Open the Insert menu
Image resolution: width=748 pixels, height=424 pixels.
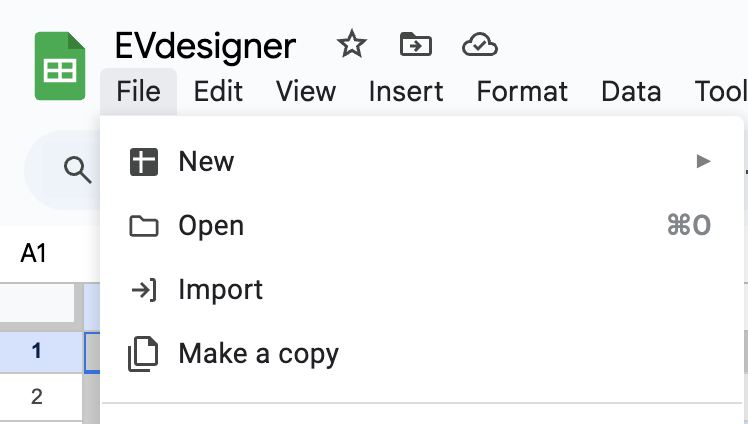[x=406, y=91]
